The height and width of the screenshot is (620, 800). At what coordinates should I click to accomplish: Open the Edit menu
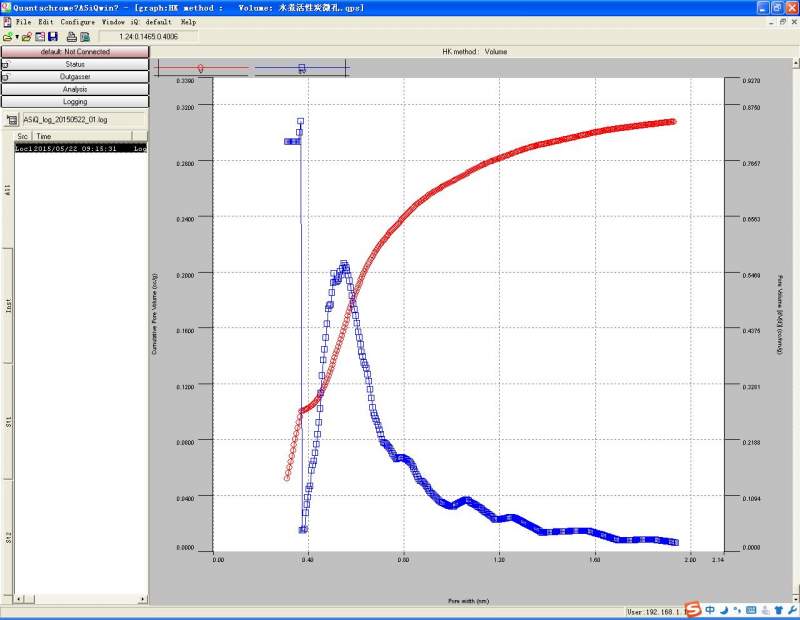46,22
